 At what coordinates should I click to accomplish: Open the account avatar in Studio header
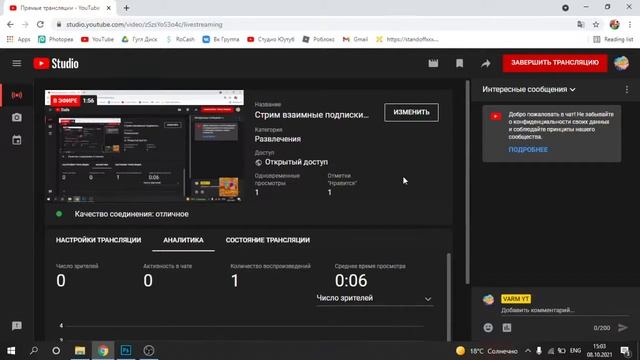(x=622, y=63)
